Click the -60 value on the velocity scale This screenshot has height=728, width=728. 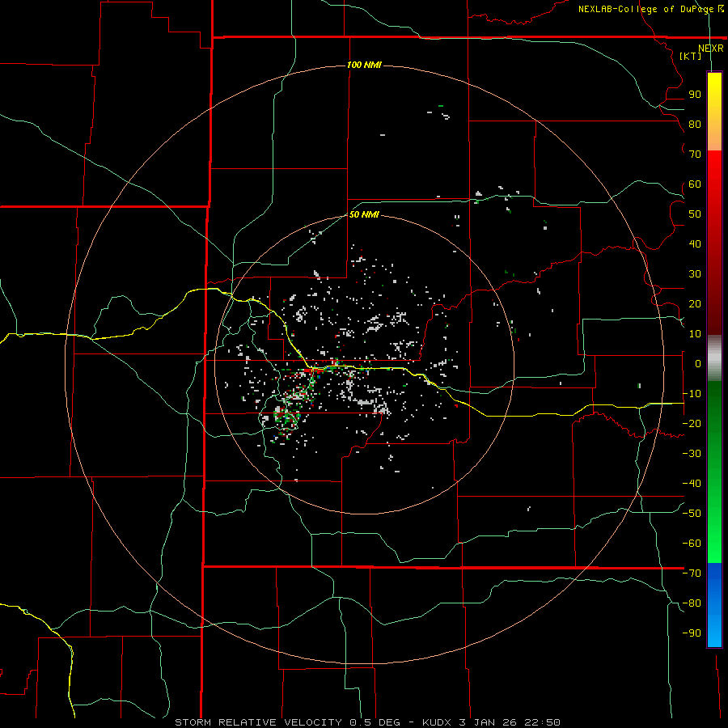pos(692,544)
